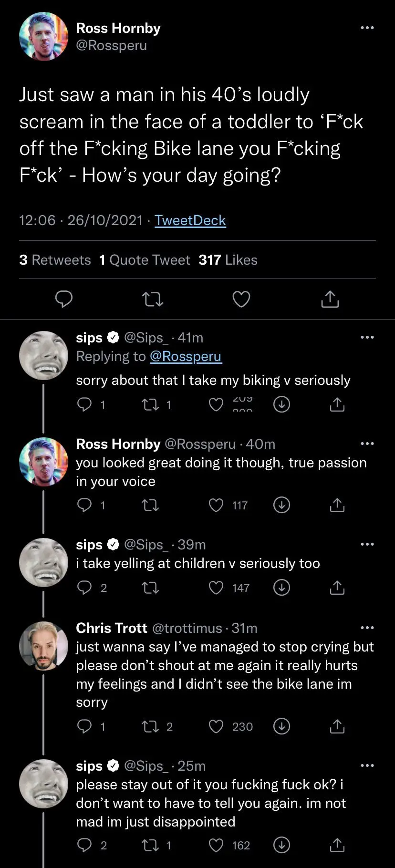Like sips' 'biking v seriously' reply
Viewport: 395px width, 868px height.
(x=217, y=405)
